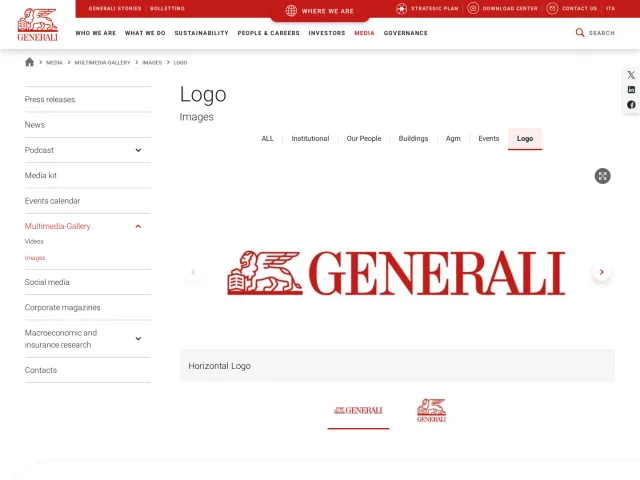640x480 pixels.
Task: Expand Macroeconomic and insurance research section
Action: coord(138,338)
